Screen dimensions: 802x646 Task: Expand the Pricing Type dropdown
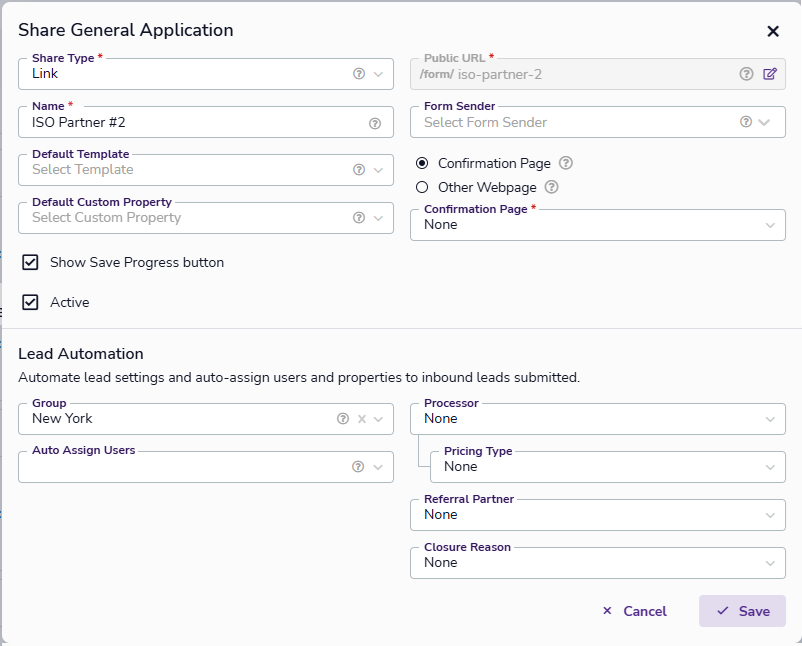[607, 467]
